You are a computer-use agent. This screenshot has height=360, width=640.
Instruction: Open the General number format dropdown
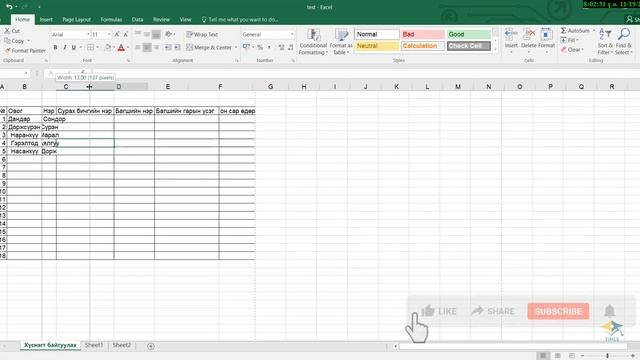[292, 35]
